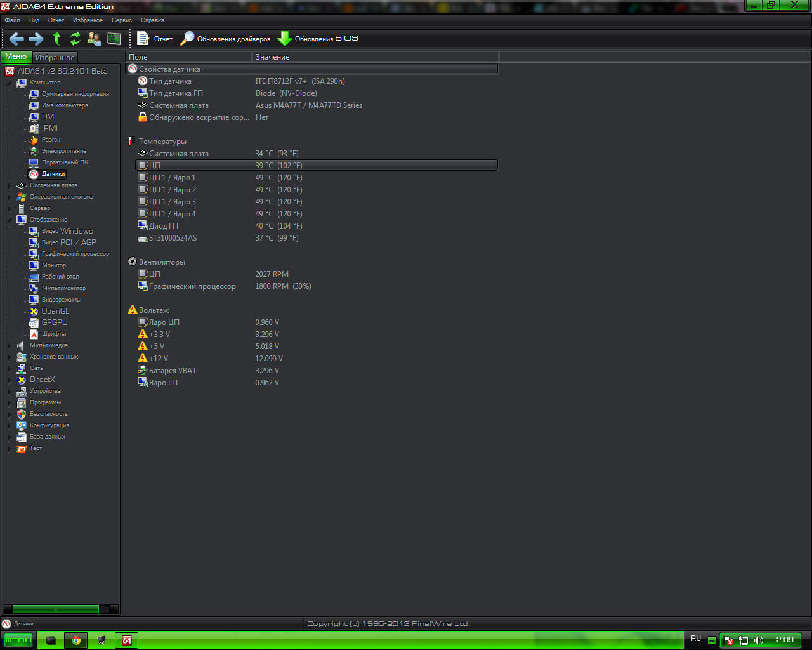Open Обновления BIOS from the toolbar
The height and width of the screenshot is (650, 812).
(x=318, y=39)
